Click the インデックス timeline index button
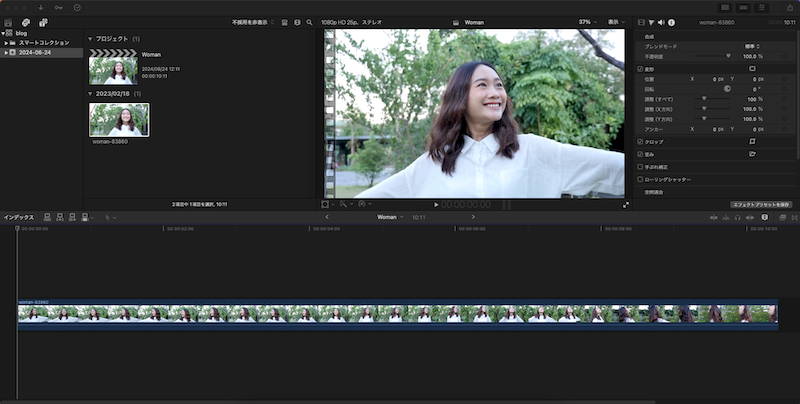 tap(19, 217)
